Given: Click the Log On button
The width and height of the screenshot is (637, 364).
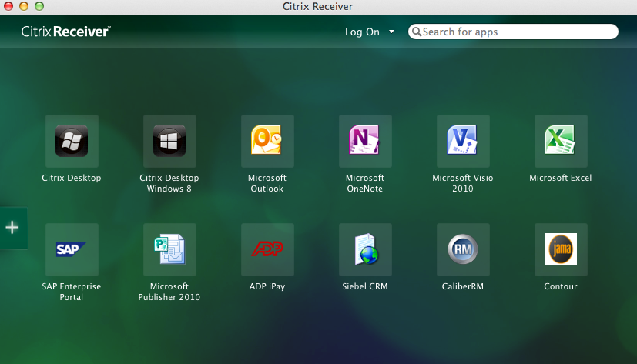Looking at the screenshot, I should [362, 32].
